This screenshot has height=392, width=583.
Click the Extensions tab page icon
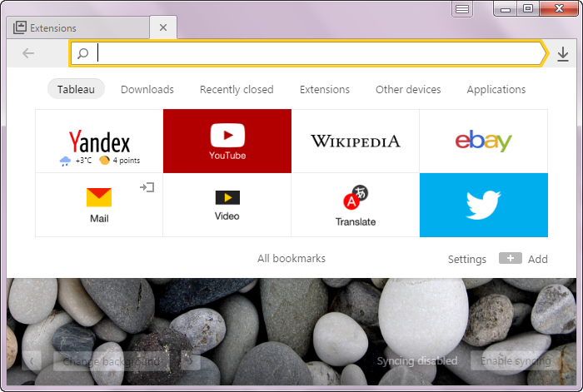point(20,27)
